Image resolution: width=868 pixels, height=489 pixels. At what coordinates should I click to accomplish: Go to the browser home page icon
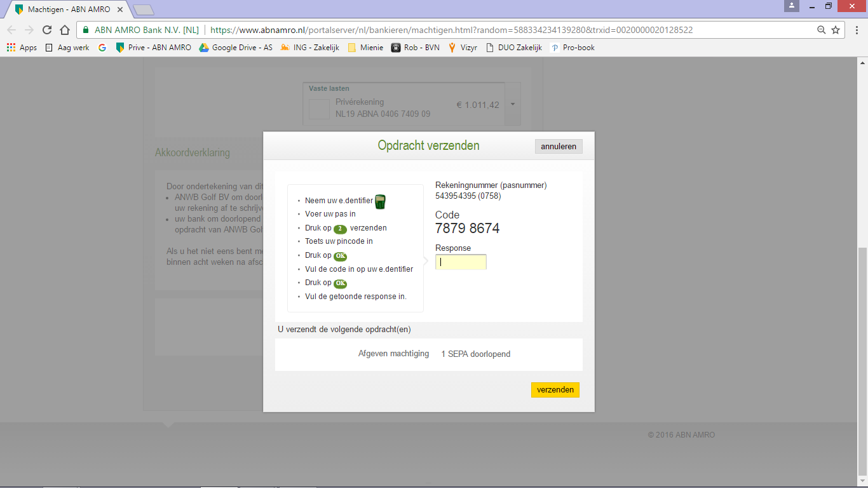pos(64,30)
